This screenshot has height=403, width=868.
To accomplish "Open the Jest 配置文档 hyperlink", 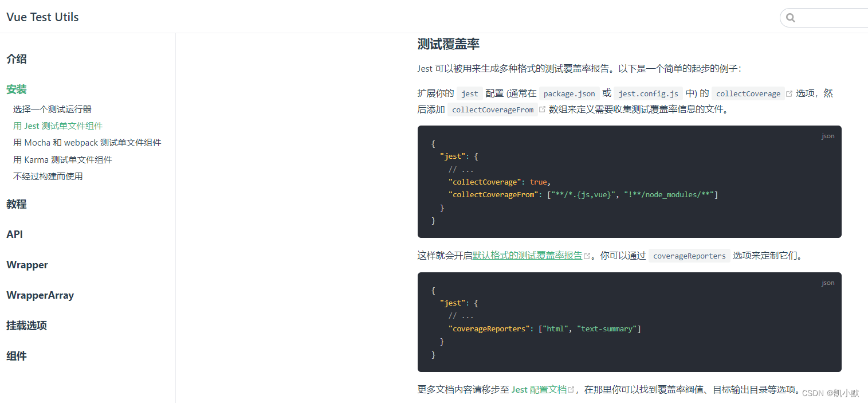I will coord(539,389).
